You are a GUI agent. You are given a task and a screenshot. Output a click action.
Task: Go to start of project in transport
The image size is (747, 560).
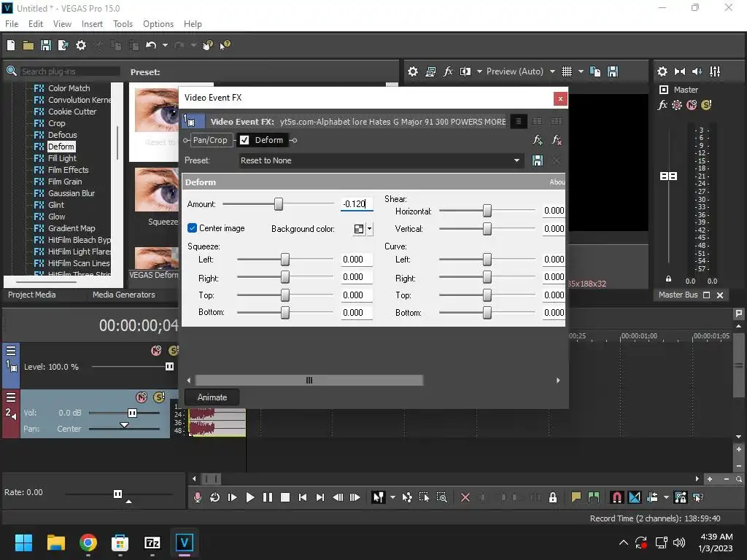[303, 497]
